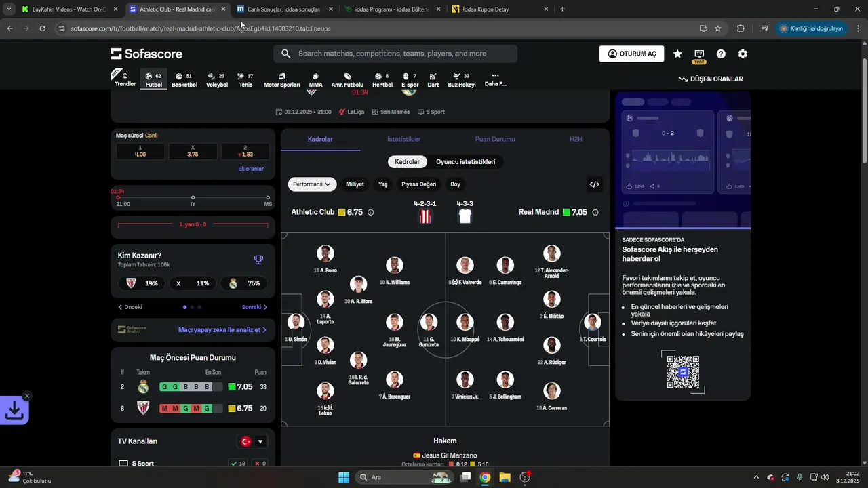Click the trophy icon in Kim Kazanır
868x488 pixels.
pos(258,260)
